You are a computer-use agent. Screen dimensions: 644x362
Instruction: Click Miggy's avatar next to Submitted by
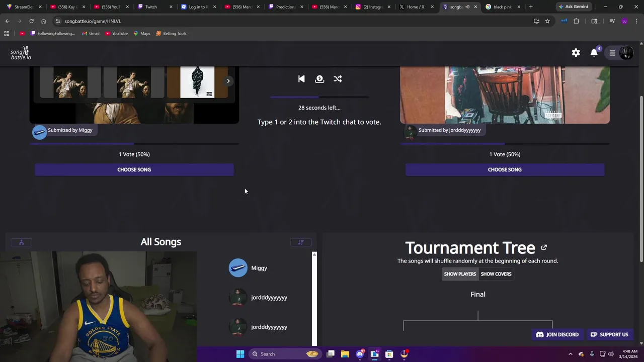click(x=39, y=132)
